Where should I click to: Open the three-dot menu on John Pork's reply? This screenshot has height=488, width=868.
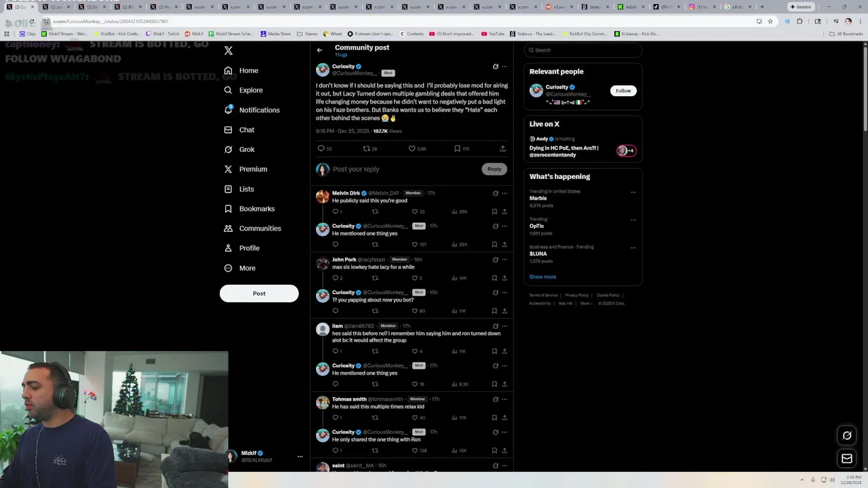pyautogui.click(x=505, y=260)
